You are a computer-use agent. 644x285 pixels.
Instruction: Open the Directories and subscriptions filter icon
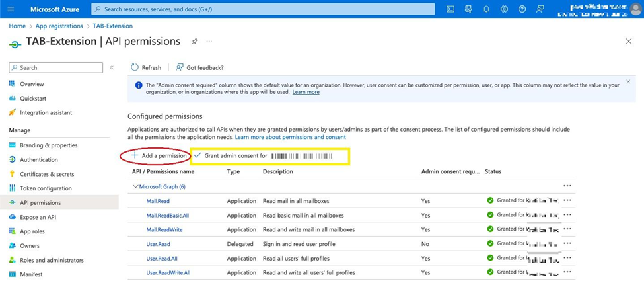468,9
